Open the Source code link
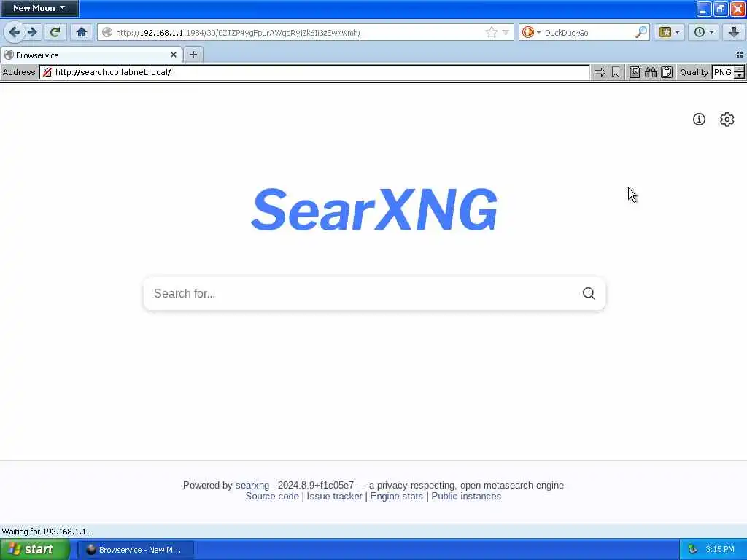The image size is (747, 560). point(272,496)
